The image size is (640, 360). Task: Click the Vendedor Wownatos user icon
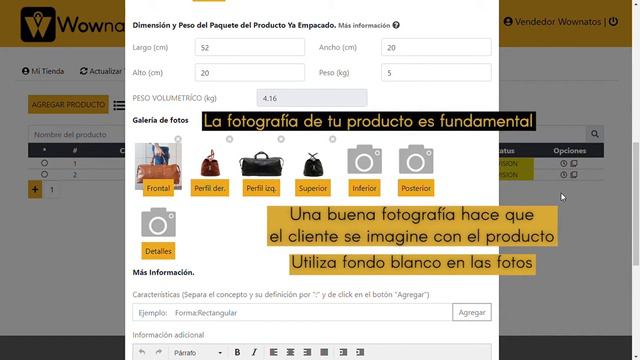click(x=508, y=22)
